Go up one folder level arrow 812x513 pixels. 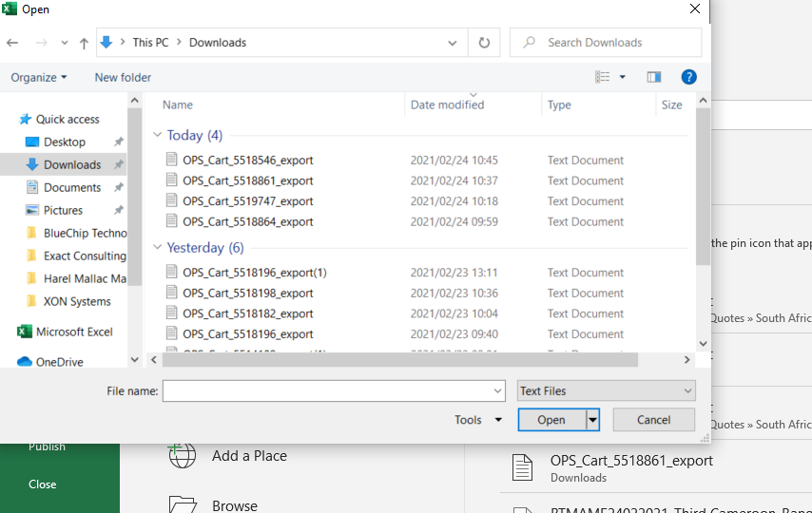point(84,43)
